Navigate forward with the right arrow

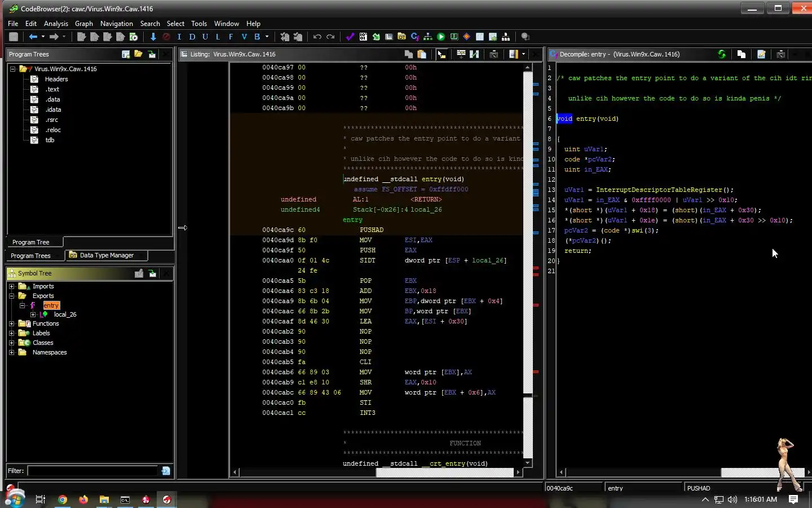point(54,37)
